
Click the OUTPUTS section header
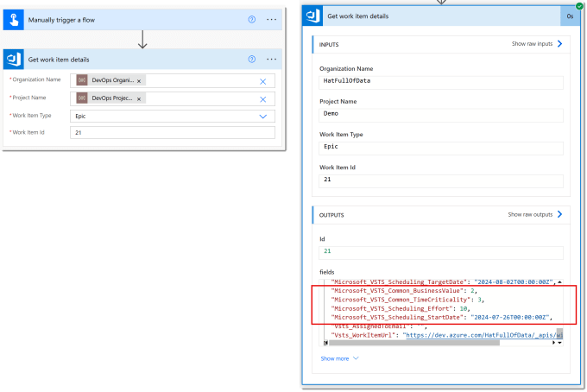pos(331,215)
